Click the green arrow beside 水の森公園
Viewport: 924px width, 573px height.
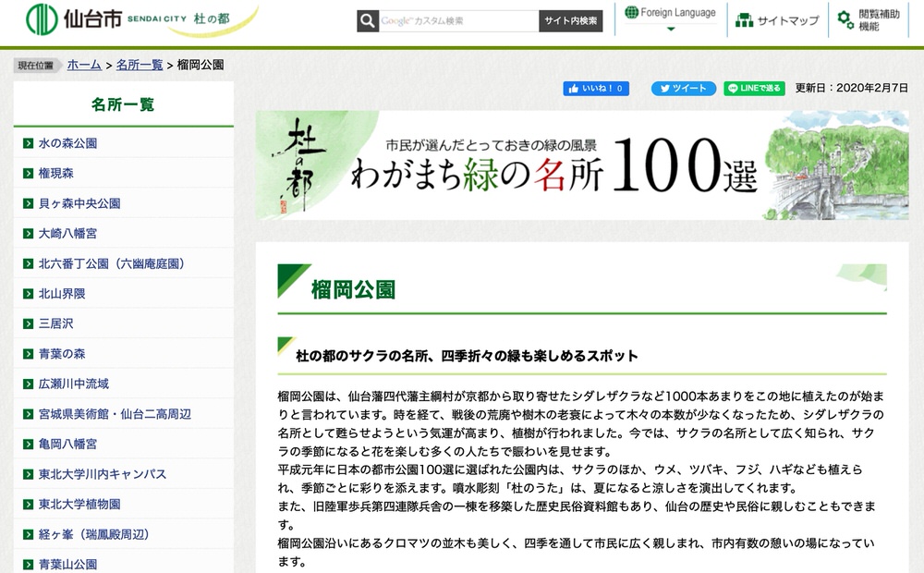[x=30, y=143]
